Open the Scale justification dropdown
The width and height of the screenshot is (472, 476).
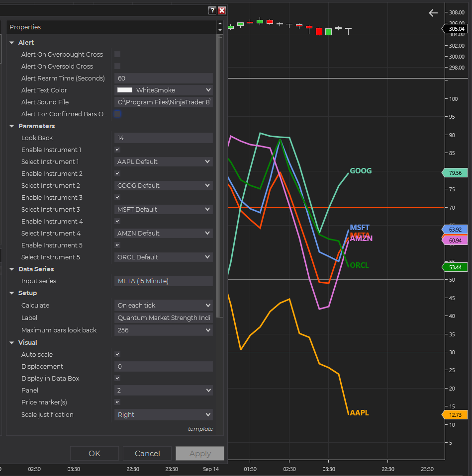click(164, 415)
